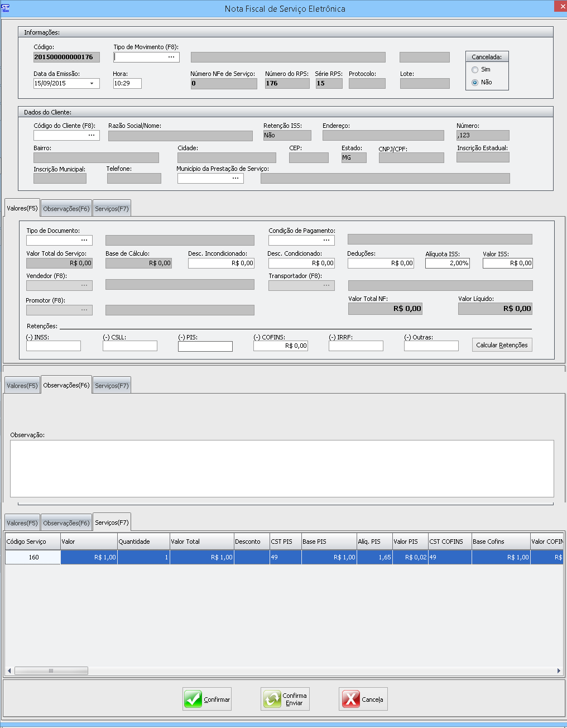Open Código do Cliente lookup ellipsis
Image resolution: width=567 pixels, height=728 pixels.
(x=92, y=135)
